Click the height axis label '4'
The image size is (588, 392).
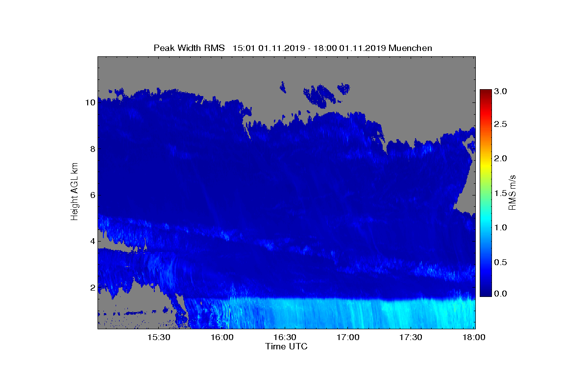[x=92, y=241]
